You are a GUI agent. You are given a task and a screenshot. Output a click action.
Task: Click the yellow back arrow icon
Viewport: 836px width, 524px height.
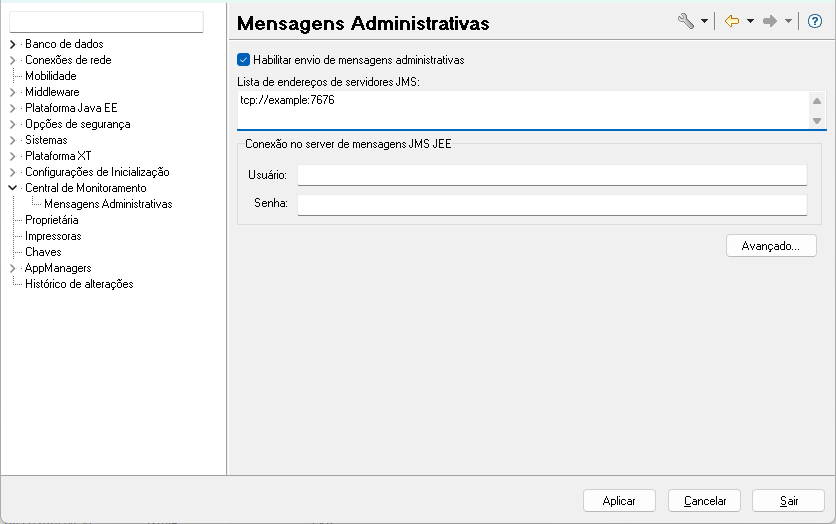point(732,21)
